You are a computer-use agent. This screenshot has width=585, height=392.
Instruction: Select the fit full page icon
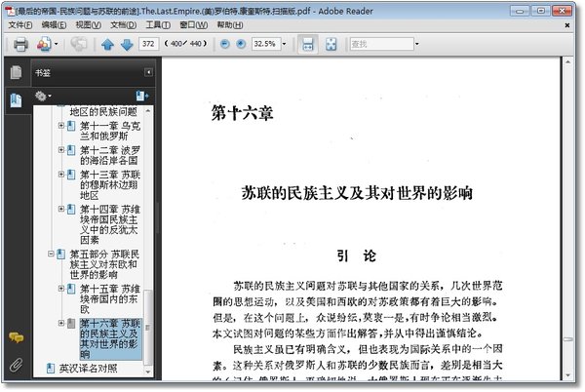[x=331, y=45]
